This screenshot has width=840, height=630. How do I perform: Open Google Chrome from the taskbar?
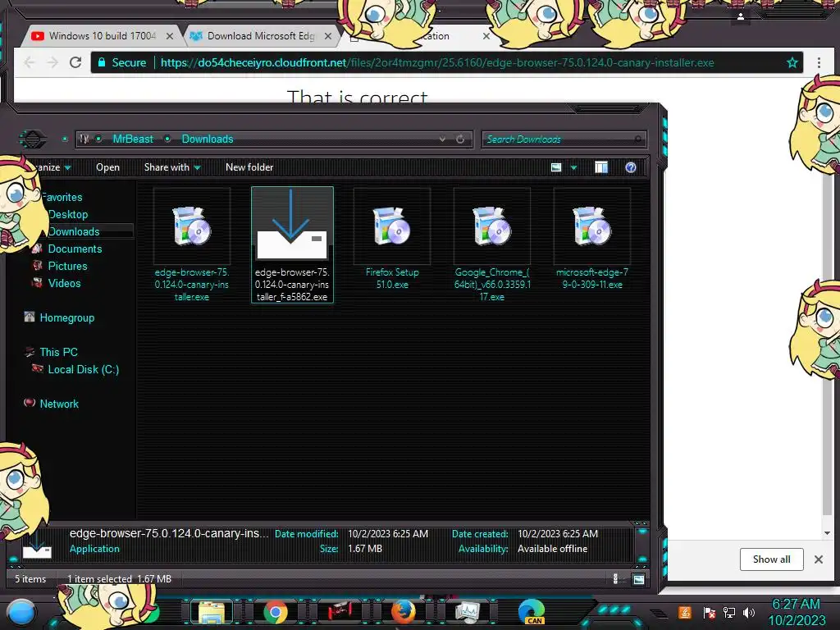(276, 612)
